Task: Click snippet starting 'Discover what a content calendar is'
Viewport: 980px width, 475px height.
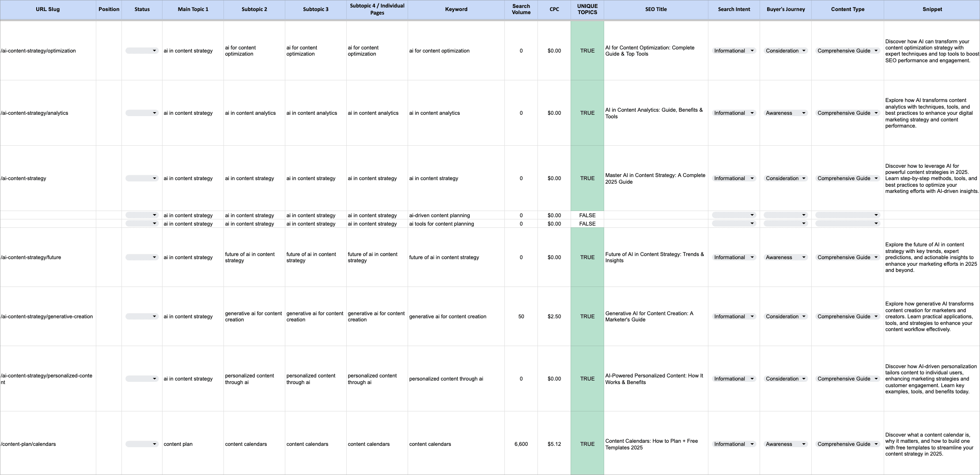Action: tap(932, 444)
